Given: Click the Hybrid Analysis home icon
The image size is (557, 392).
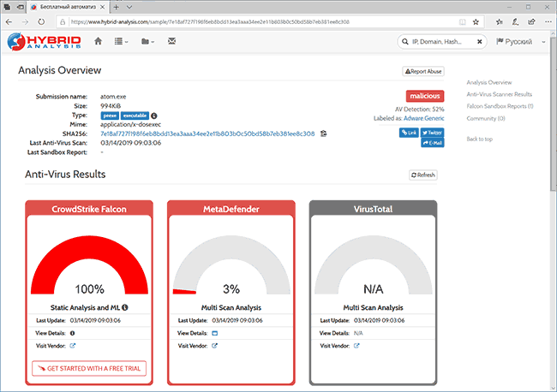Looking at the screenshot, I should coord(98,41).
